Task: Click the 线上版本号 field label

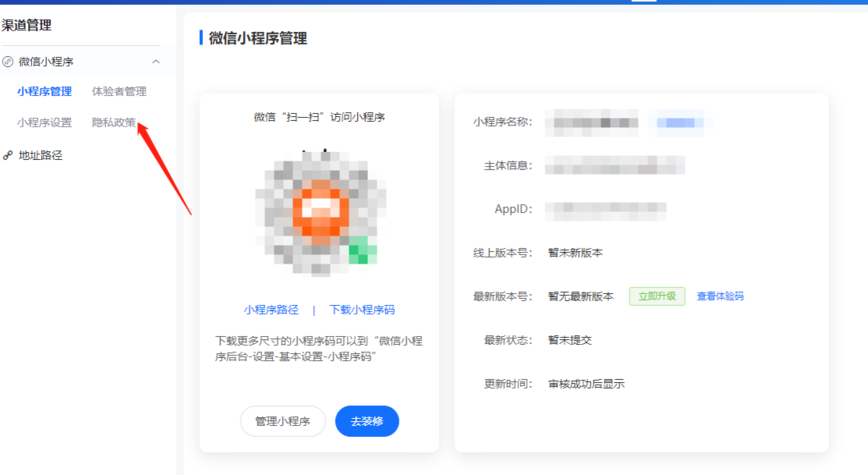Action: click(x=503, y=253)
